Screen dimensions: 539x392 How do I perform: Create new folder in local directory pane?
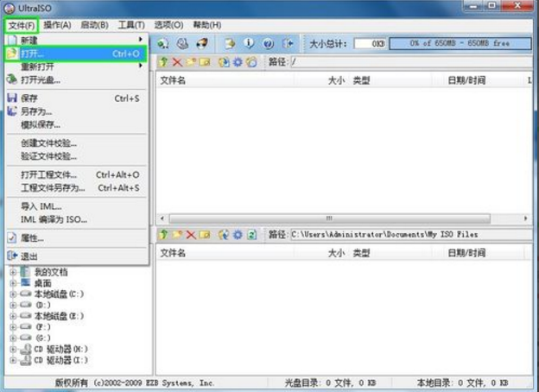pos(177,235)
